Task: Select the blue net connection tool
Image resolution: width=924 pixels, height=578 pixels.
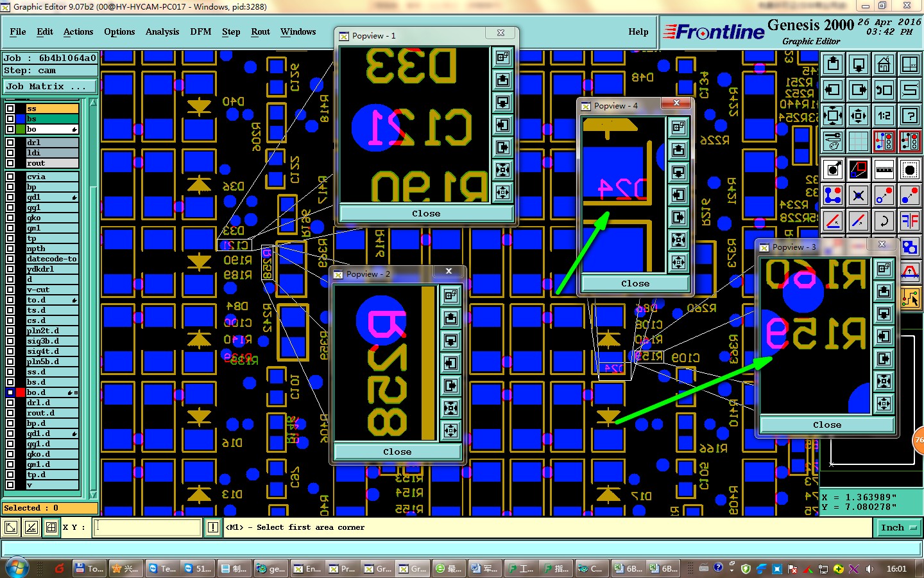Action: pyautogui.click(x=833, y=195)
